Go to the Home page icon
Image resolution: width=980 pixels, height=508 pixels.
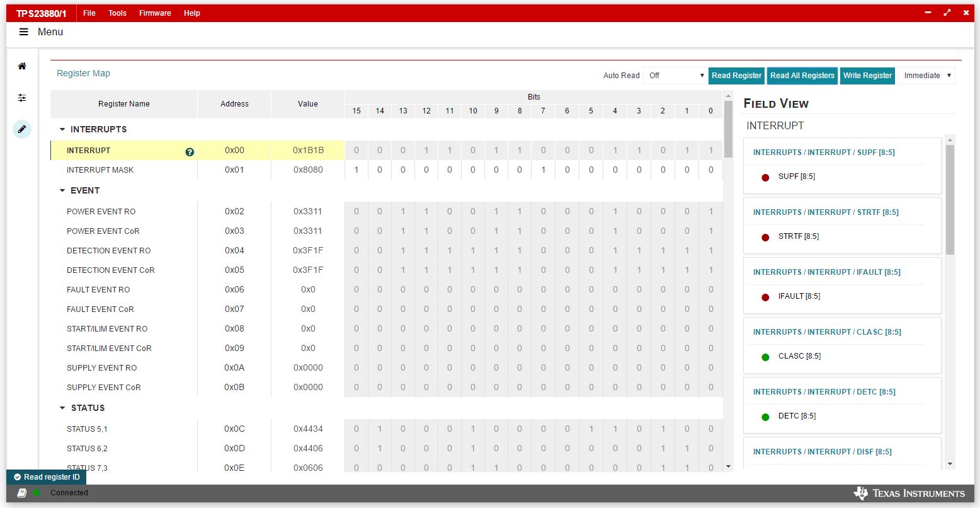coord(22,66)
